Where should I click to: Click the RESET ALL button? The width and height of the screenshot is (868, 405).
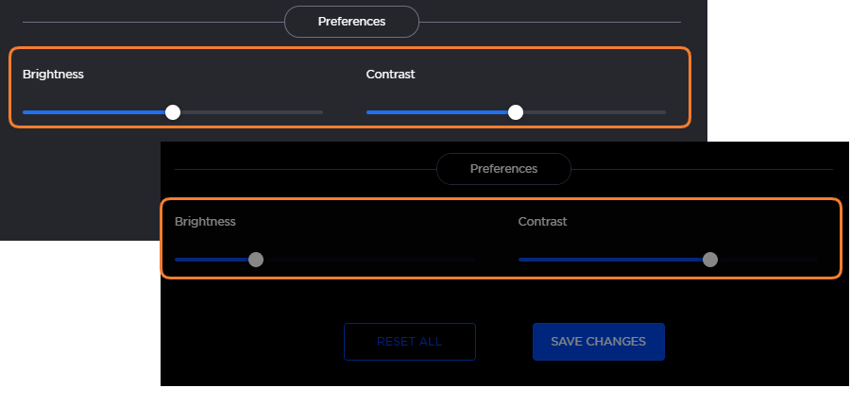click(x=409, y=342)
